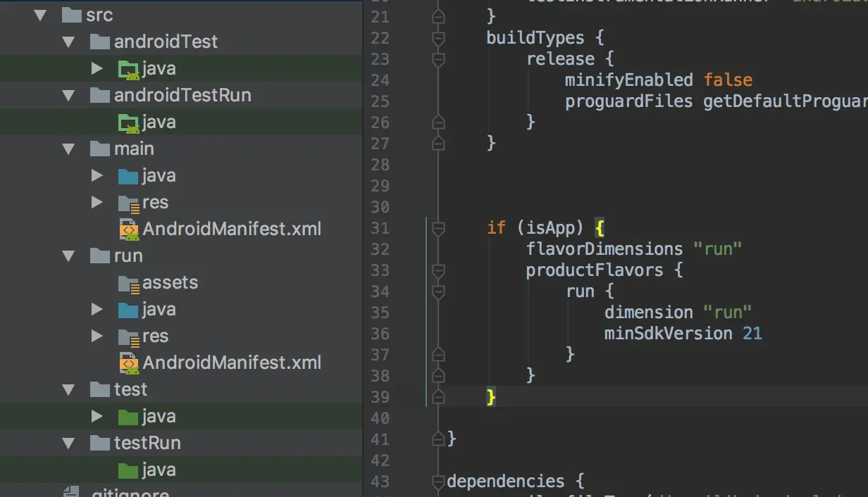Click 'buildTypes' on line 22
Image resolution: width=868 pixels, height=497 pixels.
(x=535, y=37)
